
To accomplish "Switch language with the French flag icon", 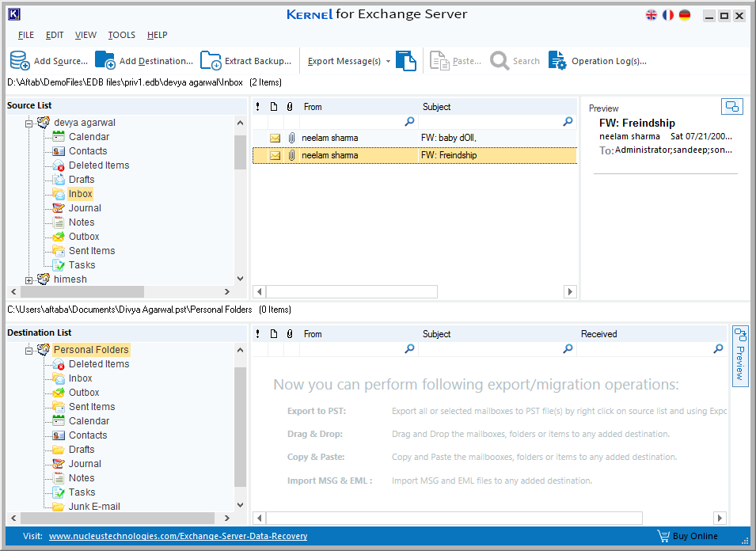I will pyautogui.click(x=668, y=15).
